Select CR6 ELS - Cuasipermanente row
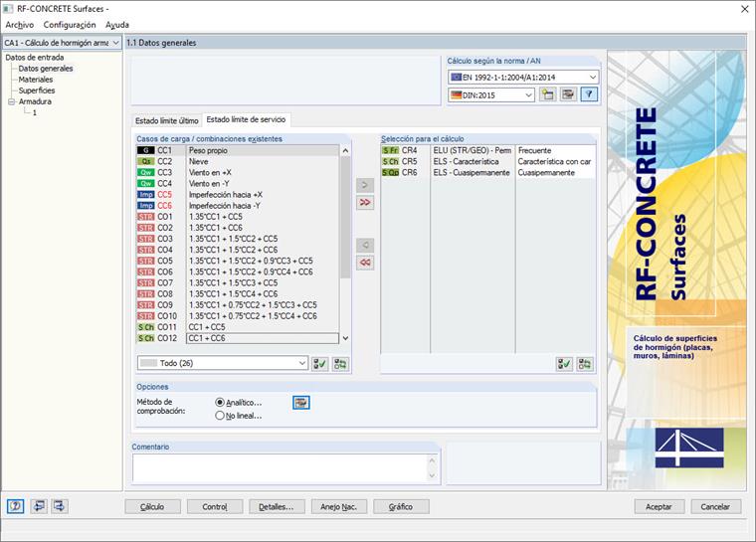The height and width of the screenshot is (542, 756). (488, 173)
